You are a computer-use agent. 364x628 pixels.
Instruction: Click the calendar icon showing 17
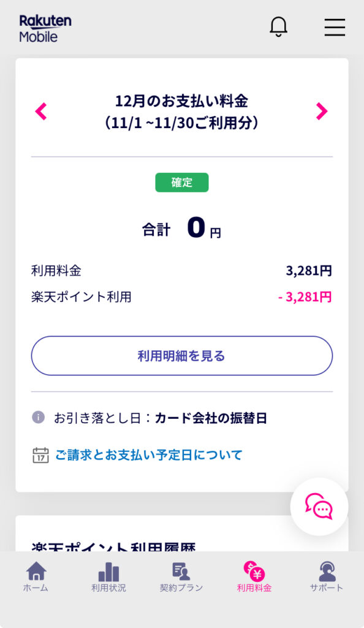40,456
